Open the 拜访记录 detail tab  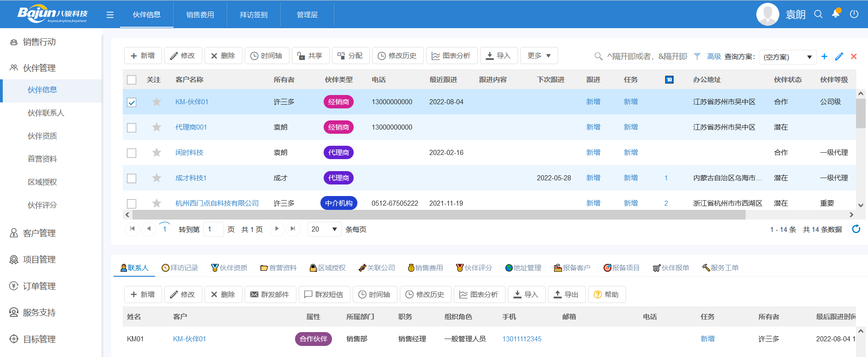[x=180, y=268]
